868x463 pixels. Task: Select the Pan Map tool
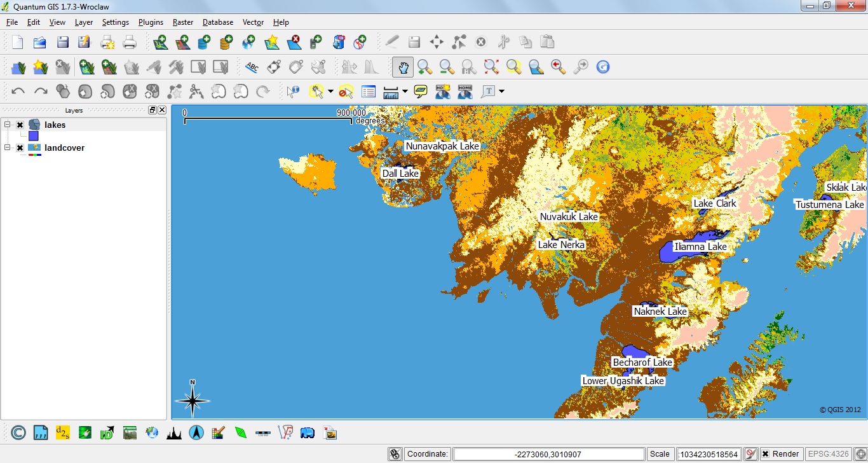[x=402, y=67]
